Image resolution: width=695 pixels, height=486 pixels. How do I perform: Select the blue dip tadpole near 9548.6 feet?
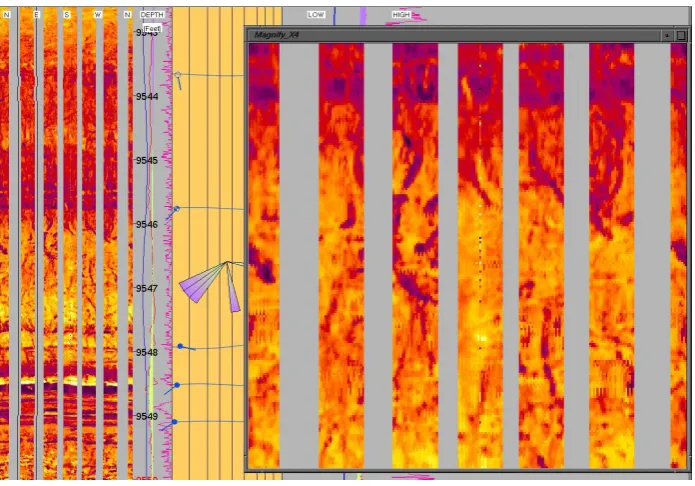(177, 385)
